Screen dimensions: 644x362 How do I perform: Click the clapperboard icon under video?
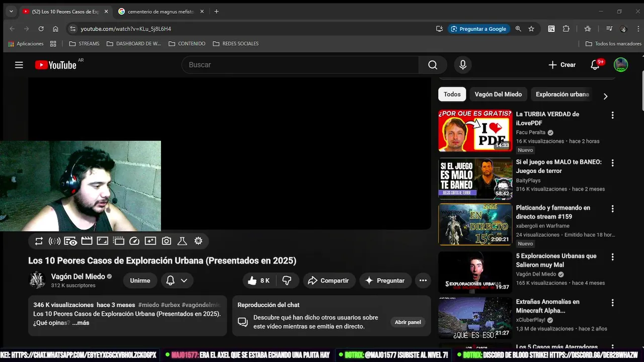point(87,241)
